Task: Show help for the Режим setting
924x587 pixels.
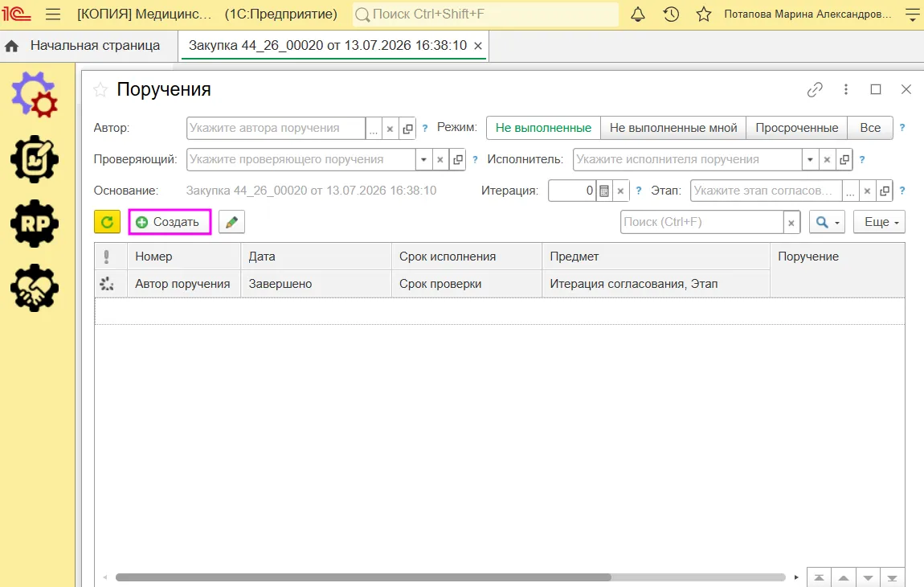Action: (902, 127)
